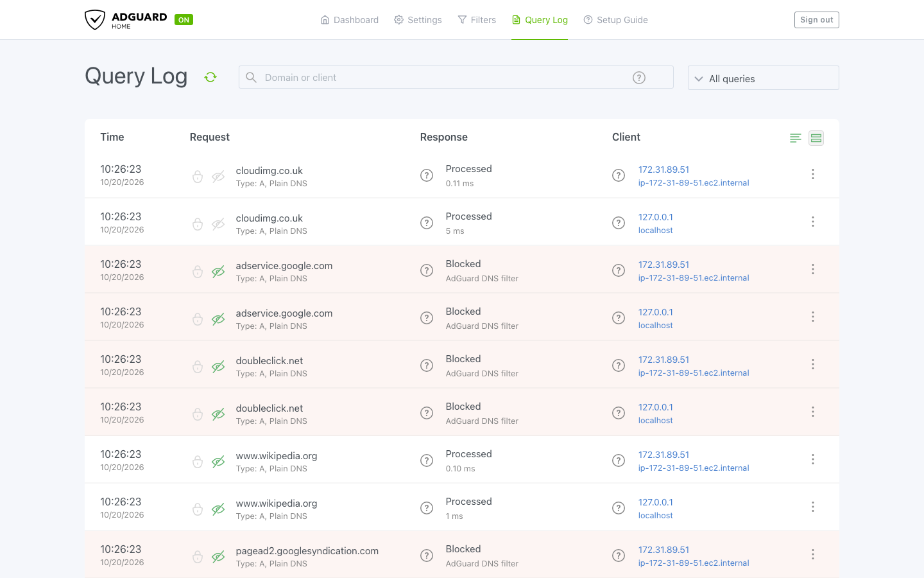The height and width of the screenshot is (578, 924).
Task: Switch to compact table view icon
Action: point(796,138)
